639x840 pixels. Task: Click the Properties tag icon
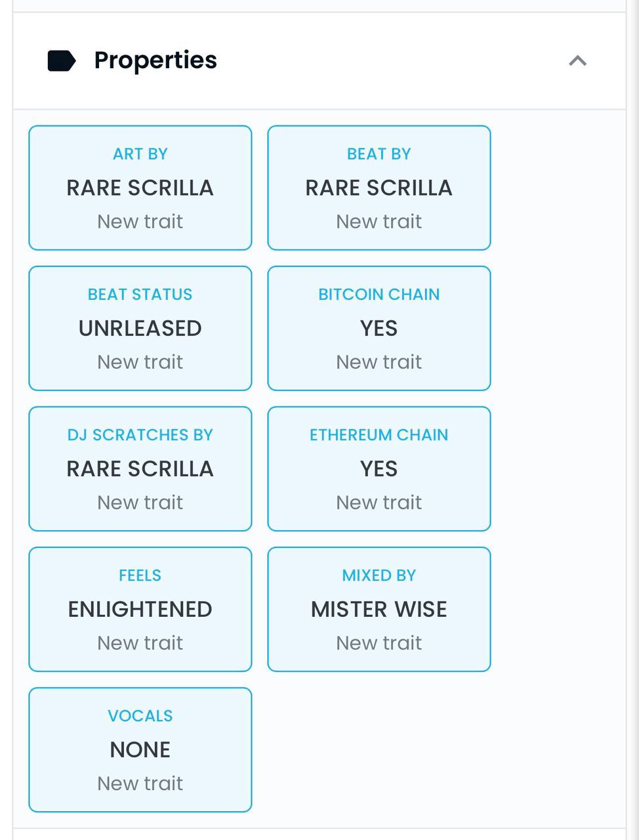click(62, 60)
